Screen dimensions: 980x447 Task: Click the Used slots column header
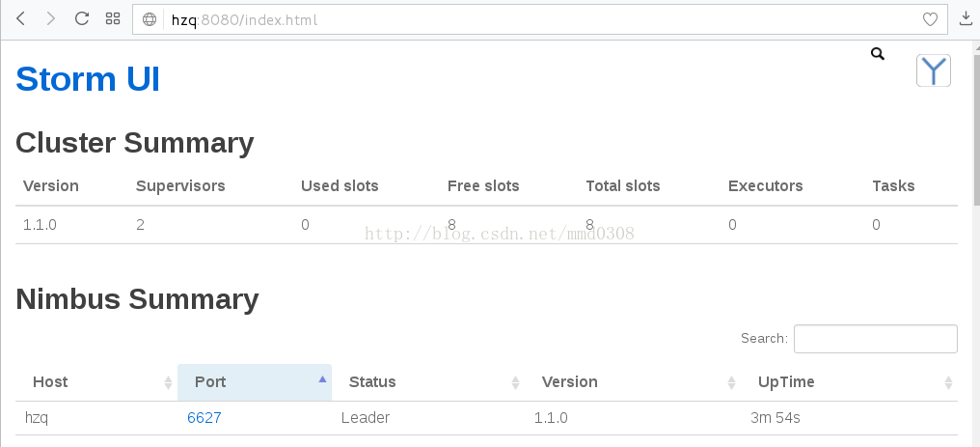point(340,186)
